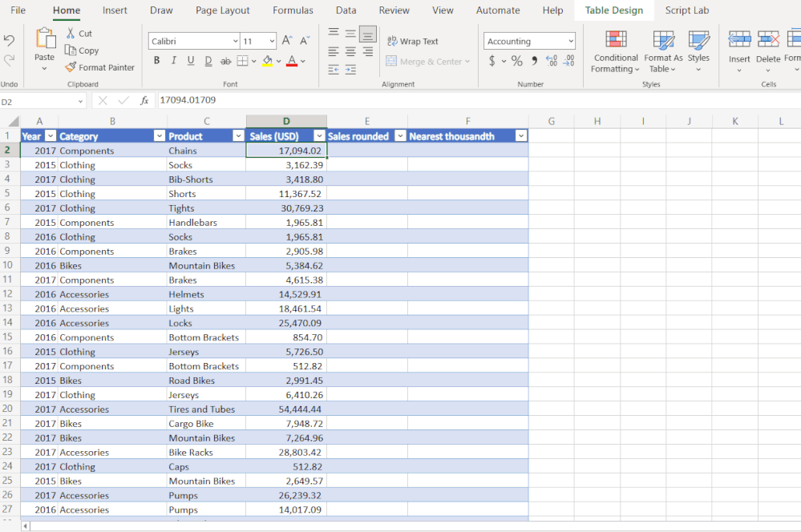This screenshot has width=801, height=532.
Task: Apply center alignment
Action: pyautogui.click(x=350, y=53)
